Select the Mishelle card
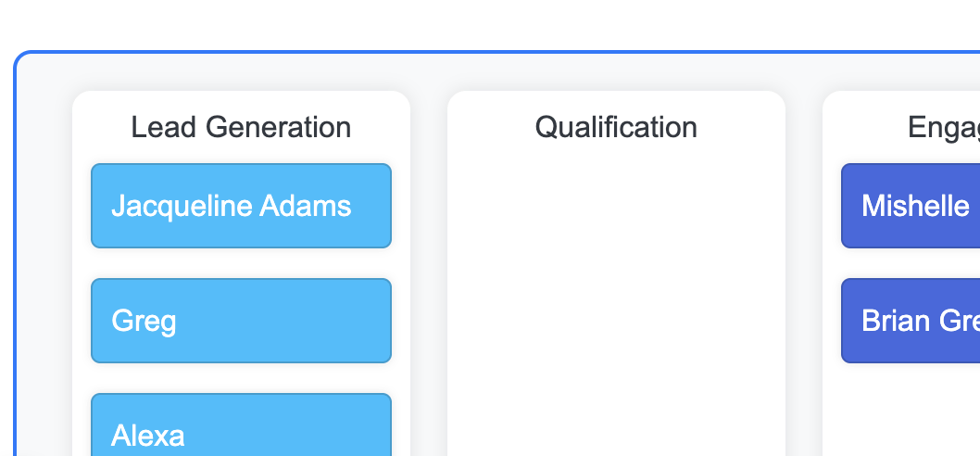980x456 pixels. pos(910,206)
